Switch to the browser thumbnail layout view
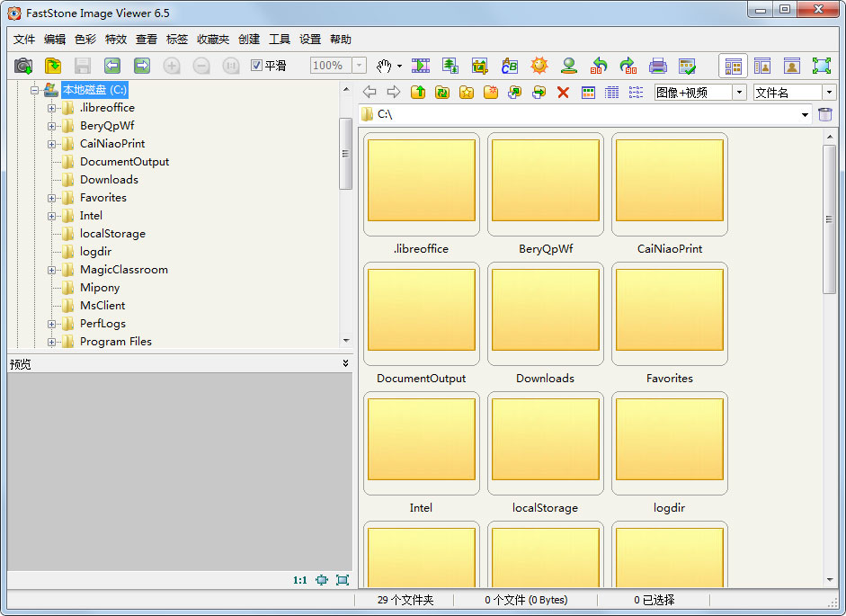Viewport: 846px width, 616px height. [733, 66]
